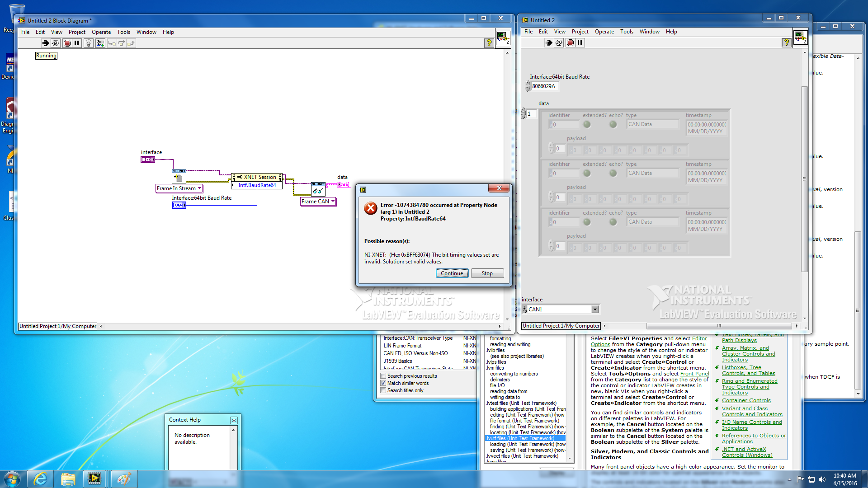Abort execution in Untitled 2 front panel
This screenshot has height=488, width=868.
[570, 43]
